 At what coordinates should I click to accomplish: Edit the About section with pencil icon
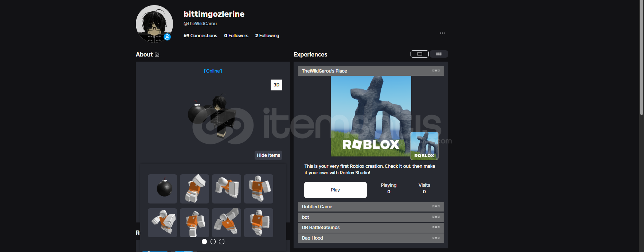pyautogui.click(x=157, y=55)
